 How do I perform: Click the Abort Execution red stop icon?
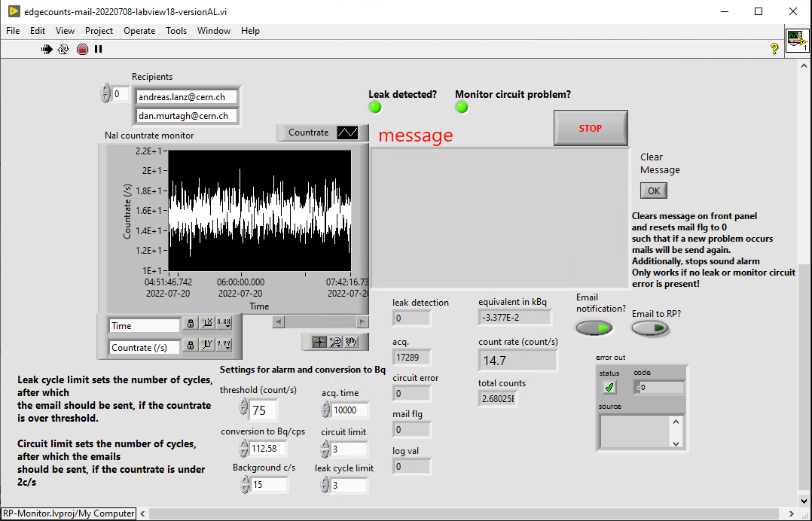tap(82, 49)
